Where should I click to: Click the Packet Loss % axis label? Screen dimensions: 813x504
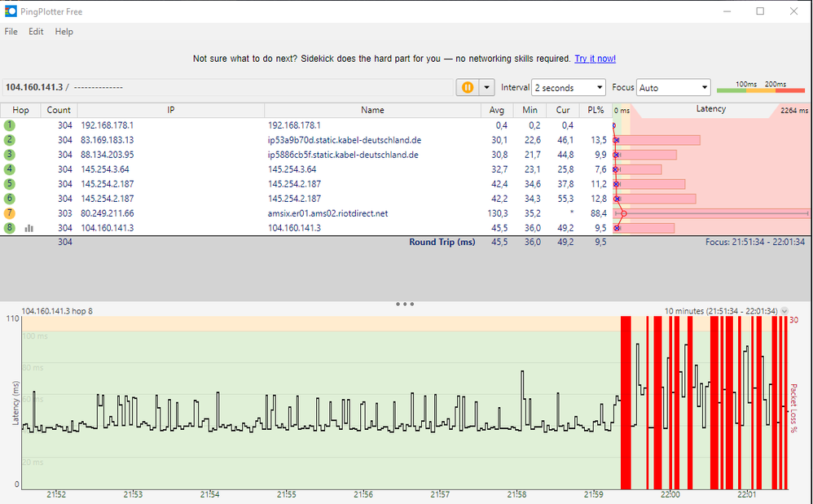click(793, 408)
